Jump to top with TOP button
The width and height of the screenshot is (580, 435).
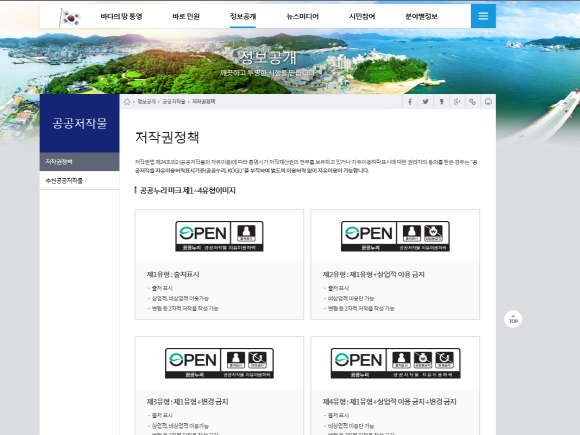pyautogui.click(x=513, y=319)
